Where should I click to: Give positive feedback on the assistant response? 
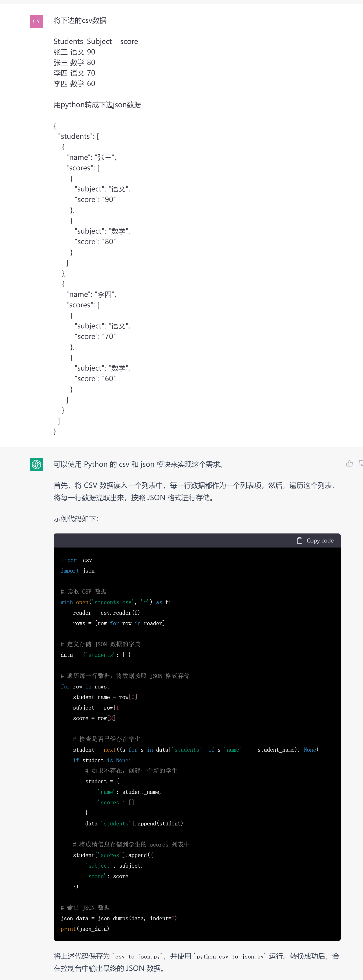(x=350, y=463)
